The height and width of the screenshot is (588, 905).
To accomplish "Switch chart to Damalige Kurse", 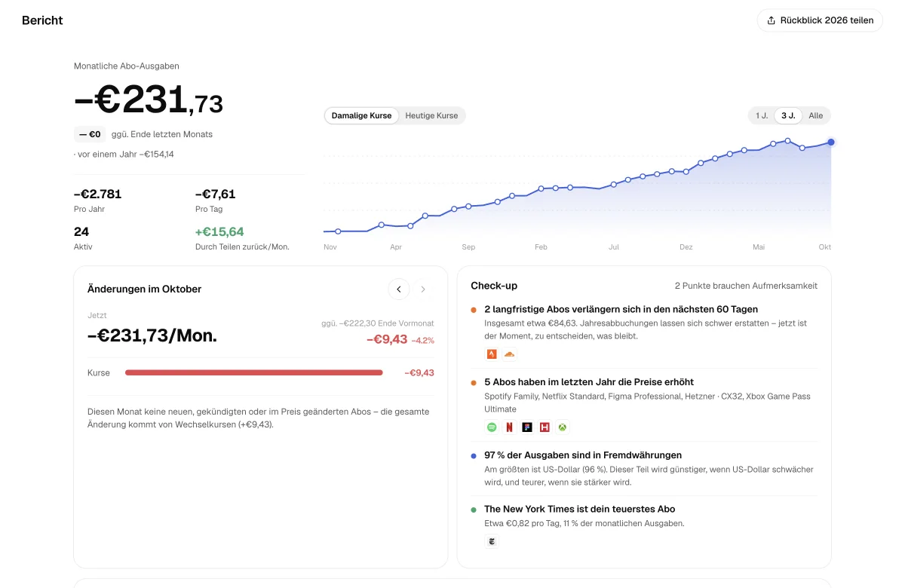I will tap(361, 115).
